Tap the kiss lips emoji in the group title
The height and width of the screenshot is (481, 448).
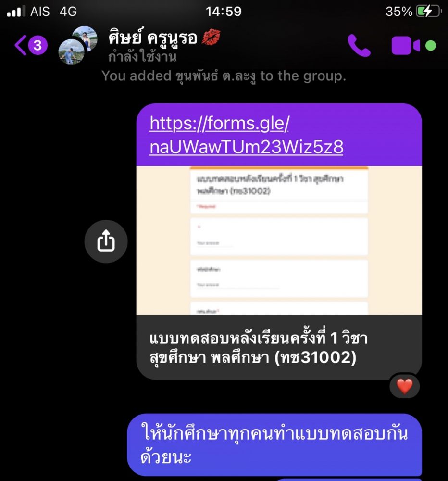point(211,37)
